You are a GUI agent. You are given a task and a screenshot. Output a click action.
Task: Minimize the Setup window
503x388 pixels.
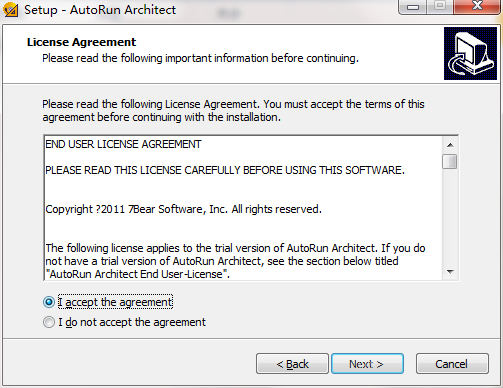(413, 7)
